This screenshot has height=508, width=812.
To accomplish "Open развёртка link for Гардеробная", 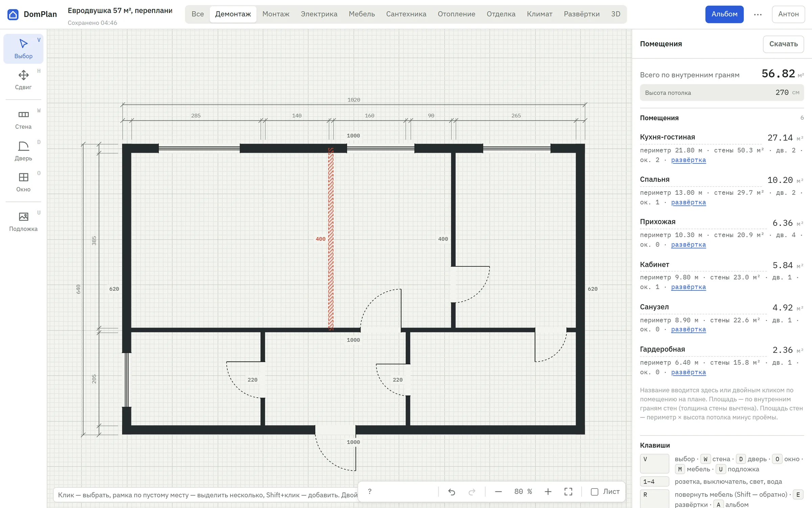I will pos(689,372).
